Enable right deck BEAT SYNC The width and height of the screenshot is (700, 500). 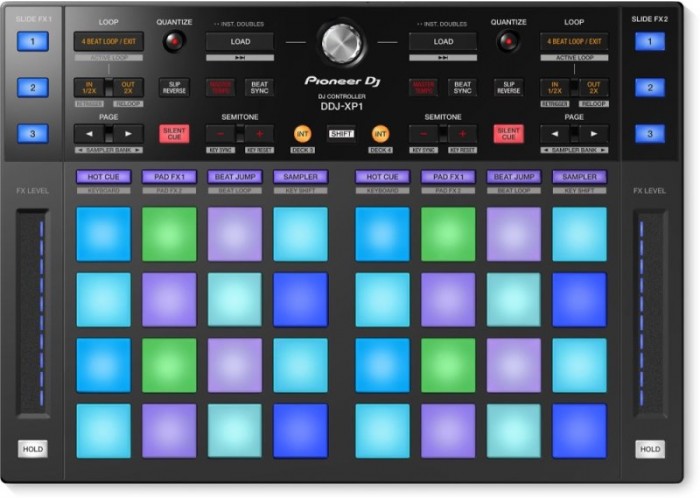462,88
